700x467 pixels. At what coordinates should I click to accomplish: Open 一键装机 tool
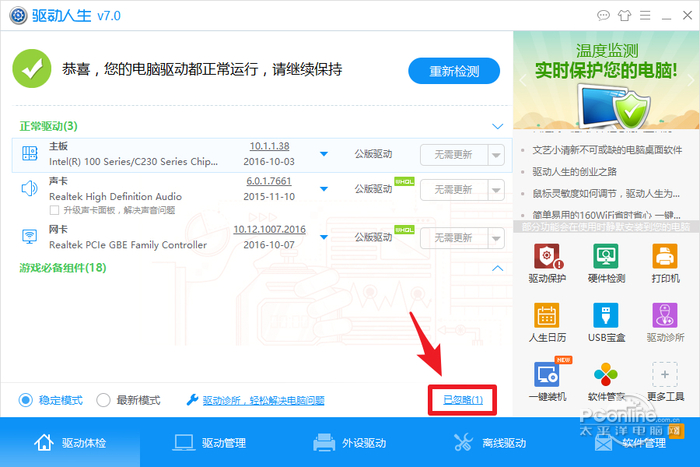click(547, 380)
